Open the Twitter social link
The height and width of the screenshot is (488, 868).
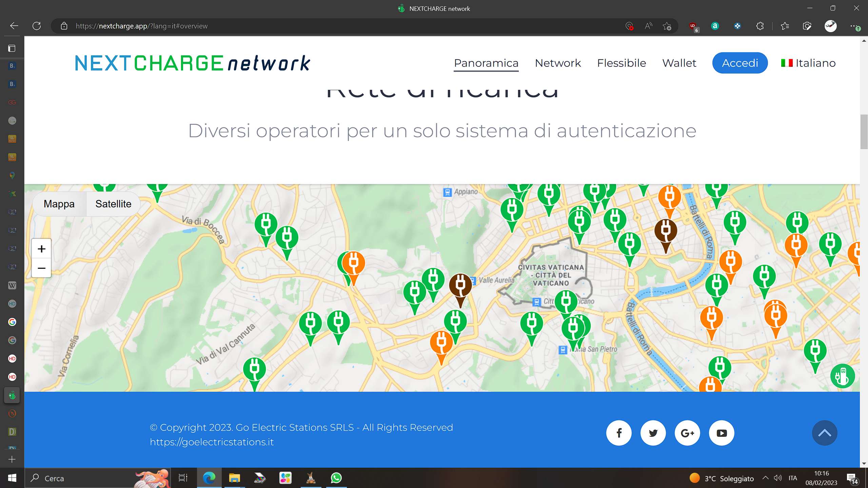(x=653, y=433)
